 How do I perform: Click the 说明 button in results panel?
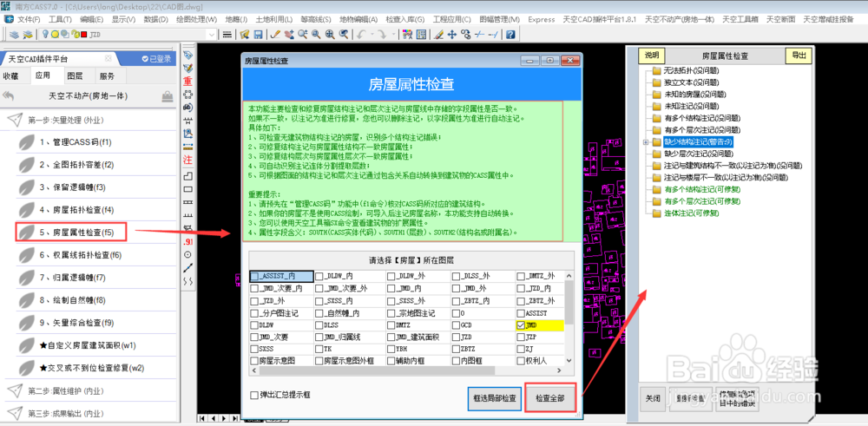tap(652, 56)
